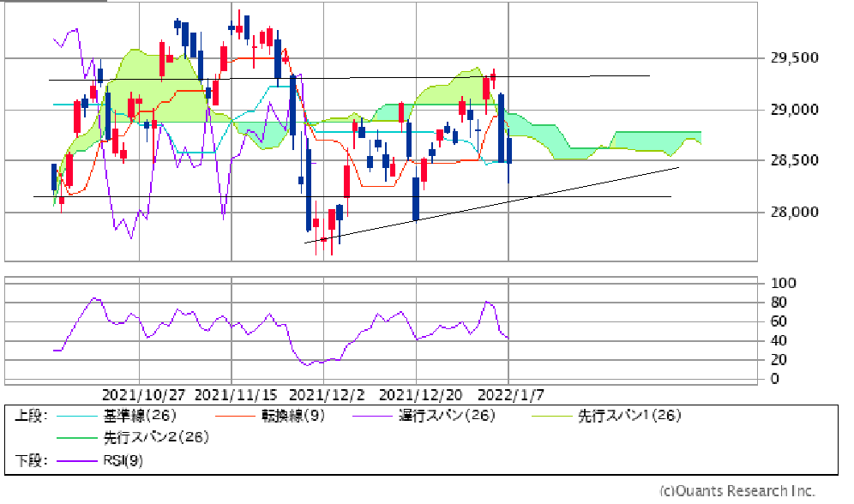Click the 2021/12/2 date label

point(327,394)
